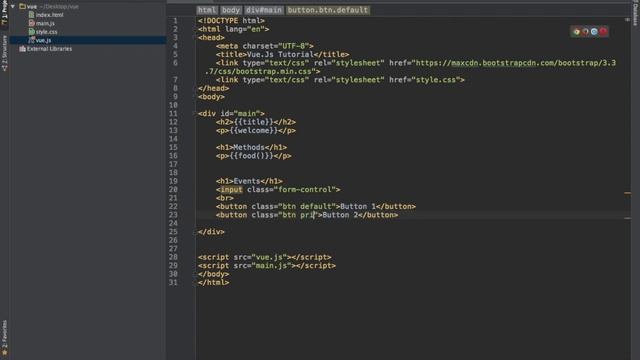The height and width of the screenshot is (360, 640).
Task: Click the closing html tag on line 31
Action: (x=213, y=282)
